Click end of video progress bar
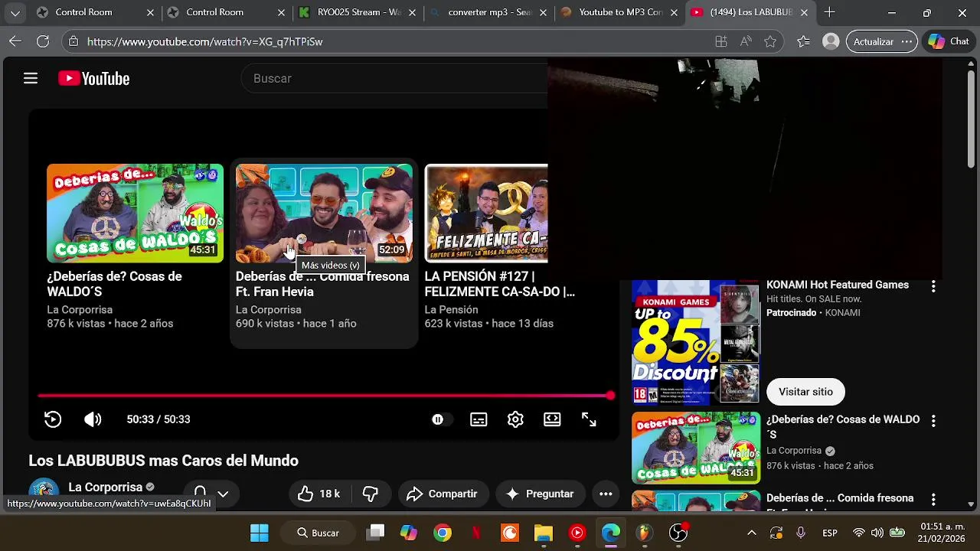Image resolution: width=980 pixels, height=551 pixels. [x=610, y=396]
